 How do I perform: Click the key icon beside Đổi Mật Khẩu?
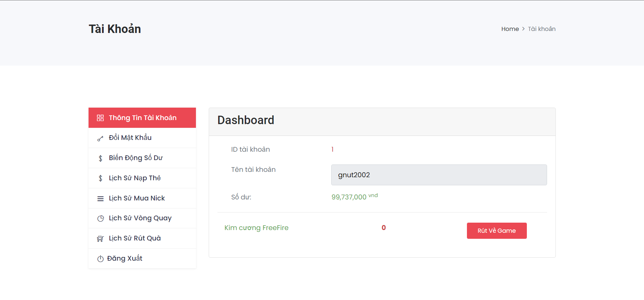[100, 138]
